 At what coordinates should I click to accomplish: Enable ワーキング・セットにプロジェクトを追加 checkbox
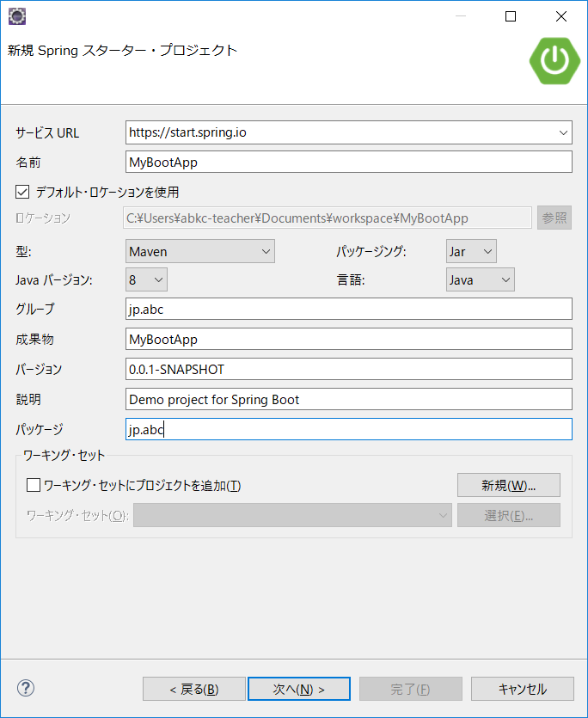click(34, 485)
